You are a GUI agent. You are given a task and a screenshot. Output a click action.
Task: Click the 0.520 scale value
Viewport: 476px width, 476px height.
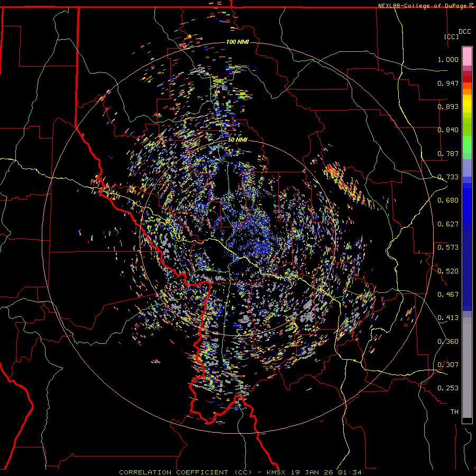pos(448,271)
